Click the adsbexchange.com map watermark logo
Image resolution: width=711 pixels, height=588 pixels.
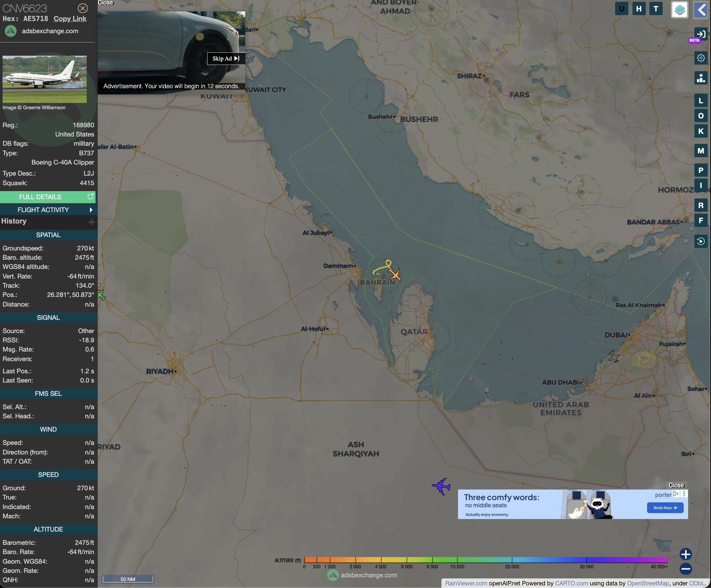[x=362, y=575]
